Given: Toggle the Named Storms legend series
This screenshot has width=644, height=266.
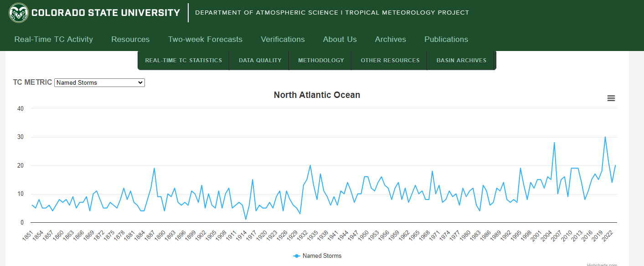Looking at the screenshot, I should pos(317,256).
